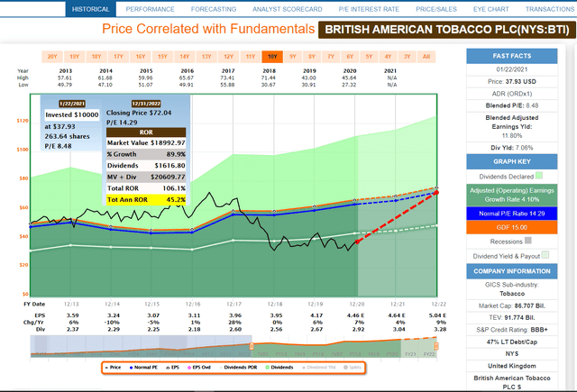Screen dimensions: 577x392
Task: Grab the left handle of range navigator
Action: [x=252, y=346]
